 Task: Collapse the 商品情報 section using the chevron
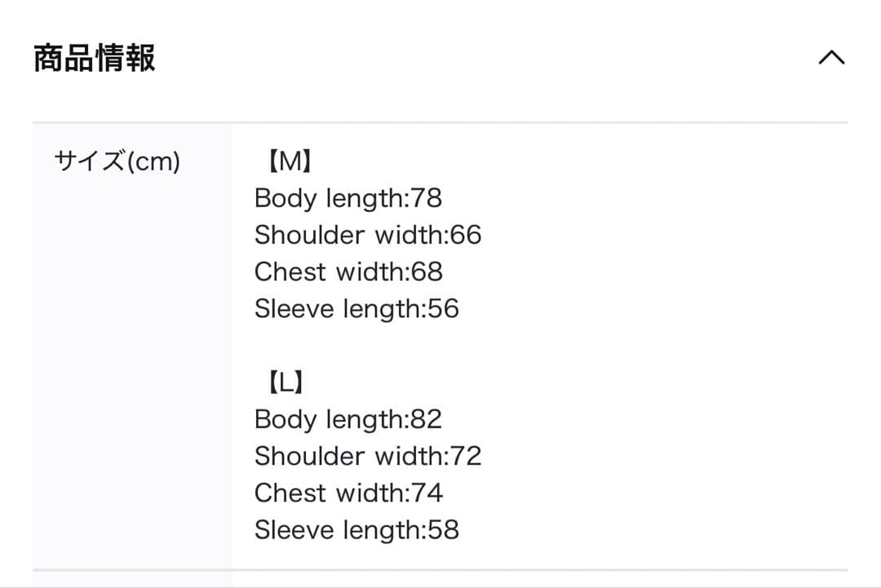(x=831, y=59)
